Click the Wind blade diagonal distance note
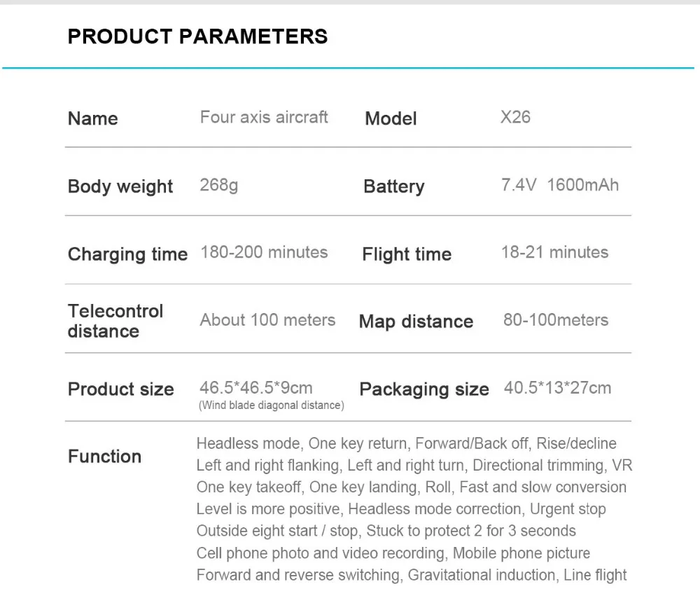This screenshot has width=700, height=596. [272, 406]
